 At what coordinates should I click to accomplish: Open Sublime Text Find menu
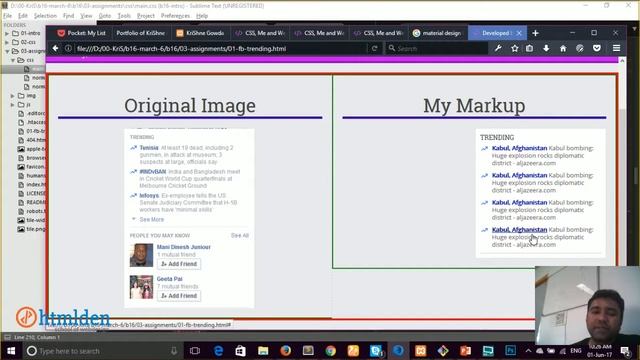tap(69, 16)
